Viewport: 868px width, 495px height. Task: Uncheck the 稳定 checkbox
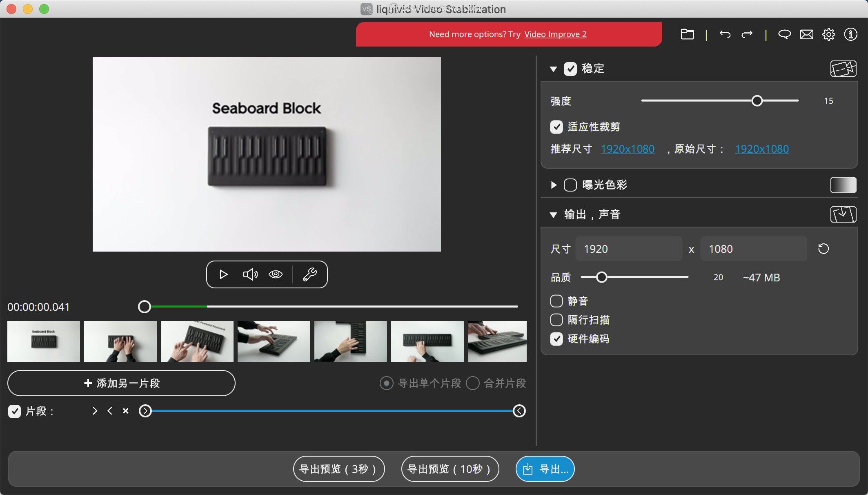[570, 69]
